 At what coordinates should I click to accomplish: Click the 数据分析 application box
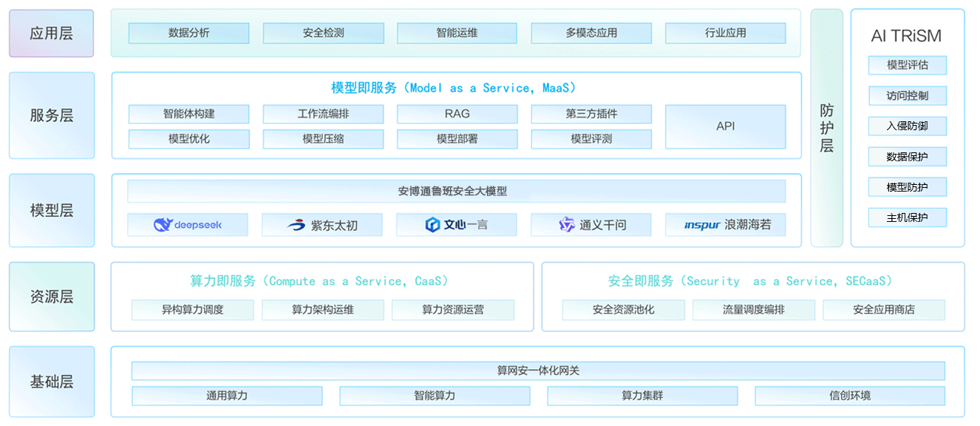[188, 33]
